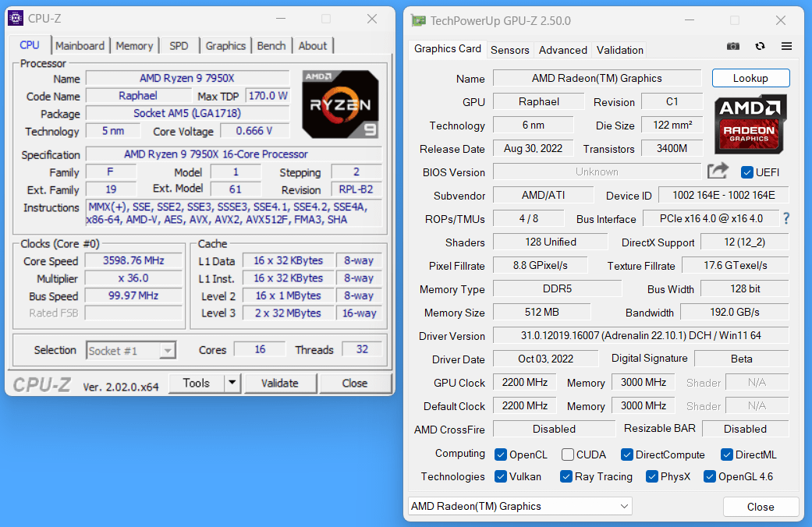
Task: Switch to the CPU tab in CPU-Z
Action: point(30,45)
